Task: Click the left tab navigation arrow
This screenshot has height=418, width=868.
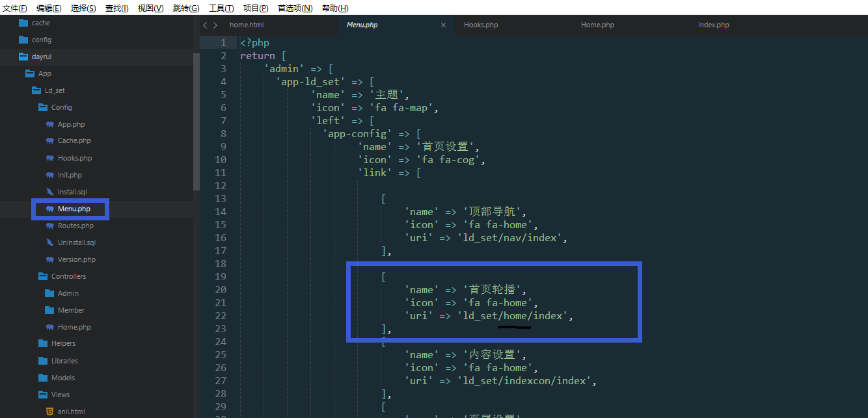Action: tap(206, 25)
